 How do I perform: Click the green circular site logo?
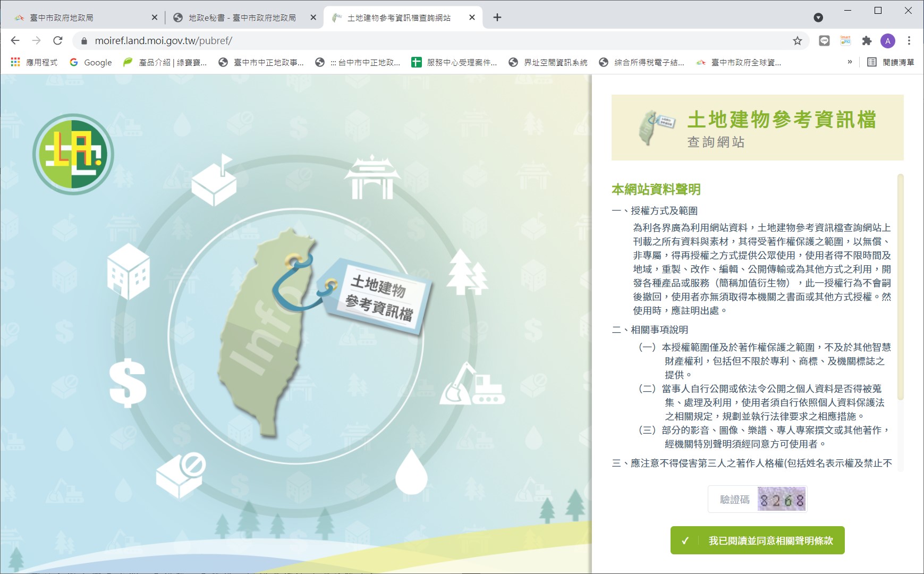click(x=73, y=154)
